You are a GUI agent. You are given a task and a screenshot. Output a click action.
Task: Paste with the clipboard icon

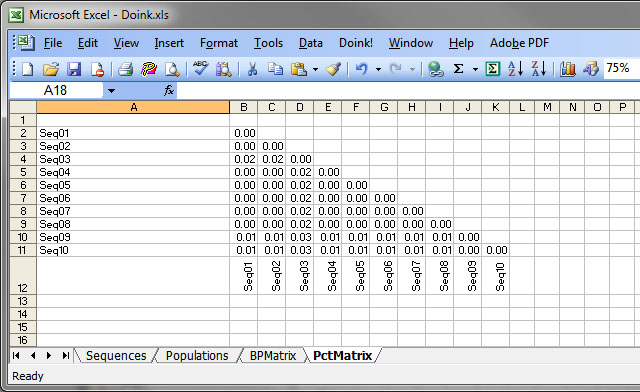(x=299, y=69)
